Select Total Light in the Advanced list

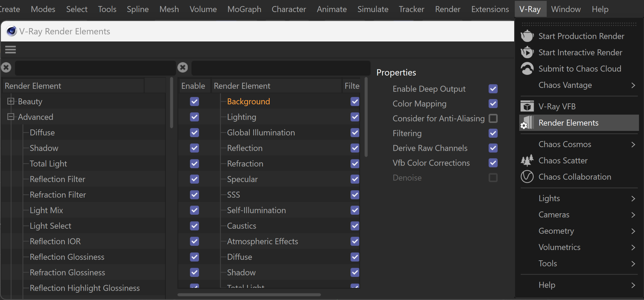pos(48,164)
